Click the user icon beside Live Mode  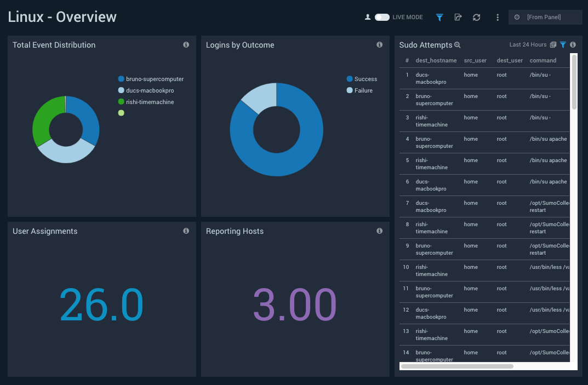[x=367, y=17]
